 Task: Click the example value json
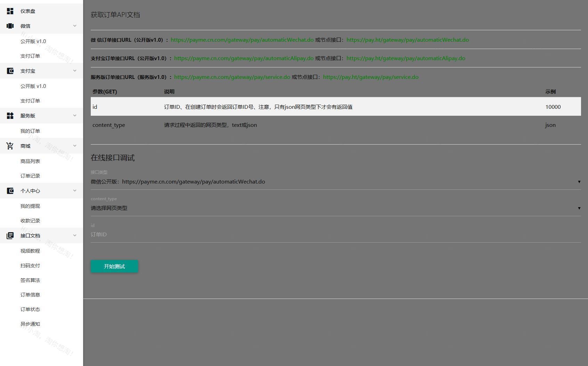point(550,125)
